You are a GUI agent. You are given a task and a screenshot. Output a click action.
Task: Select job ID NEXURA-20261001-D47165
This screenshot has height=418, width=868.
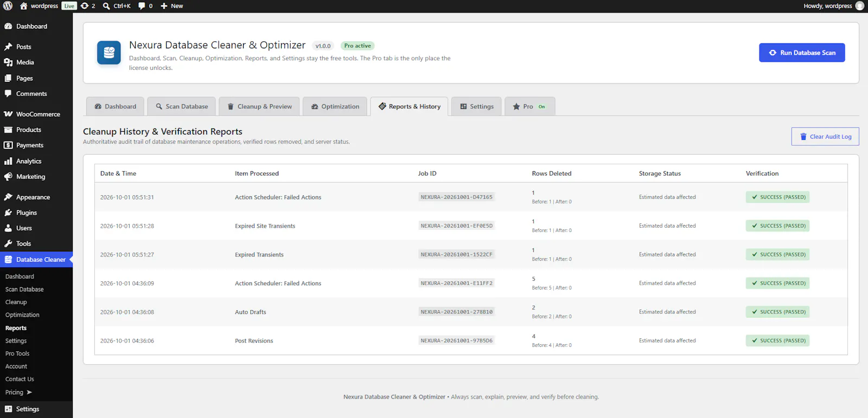point(457,197)
